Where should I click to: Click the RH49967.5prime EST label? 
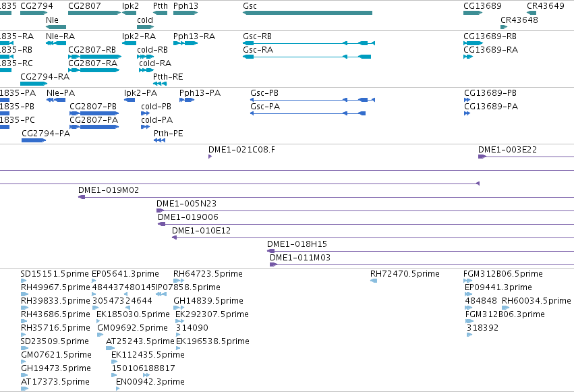click(55, 287)
